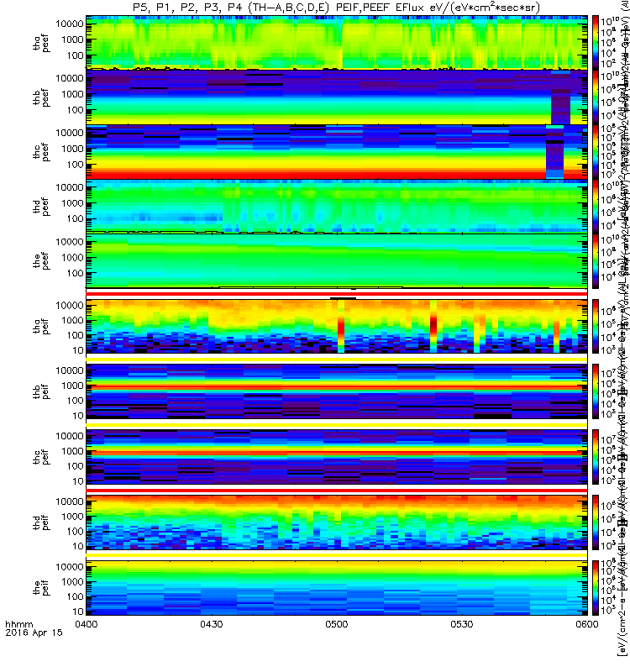Click the tha peif spectrogram panel

pyautogui.click(x=337, y=326)
